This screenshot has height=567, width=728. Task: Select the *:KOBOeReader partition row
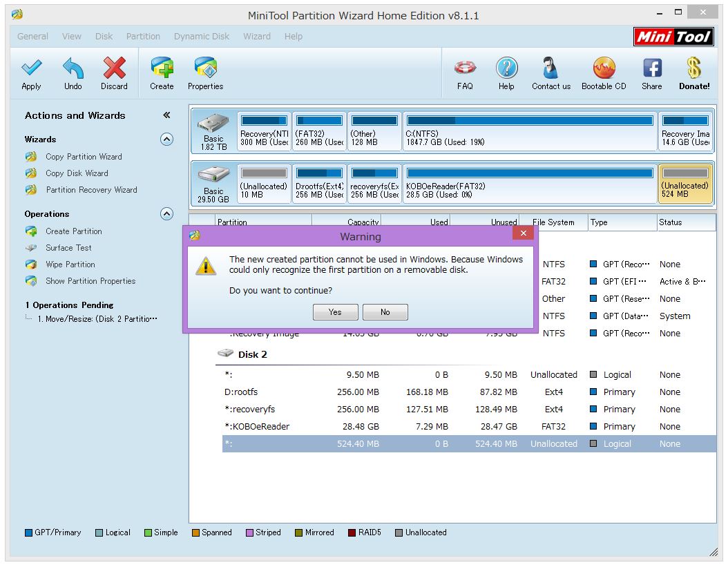click(469, 426)
